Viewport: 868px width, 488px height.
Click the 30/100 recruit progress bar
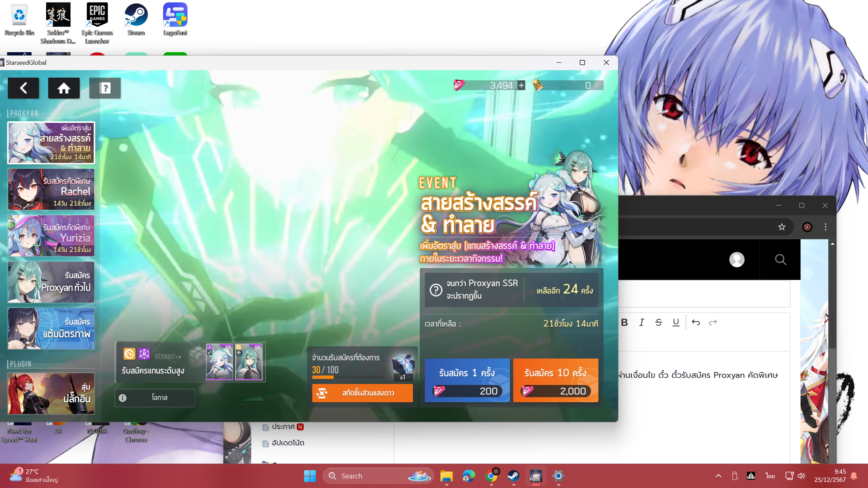point(348,377)
